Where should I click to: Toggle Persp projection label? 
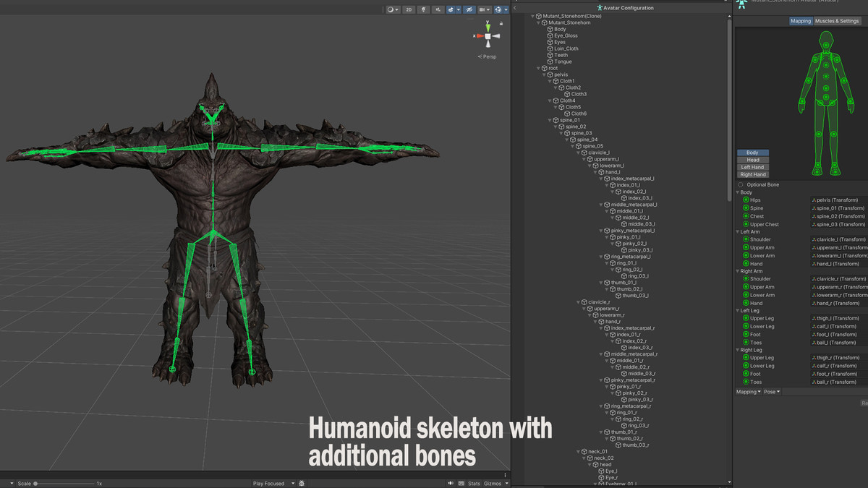point(487,56)
